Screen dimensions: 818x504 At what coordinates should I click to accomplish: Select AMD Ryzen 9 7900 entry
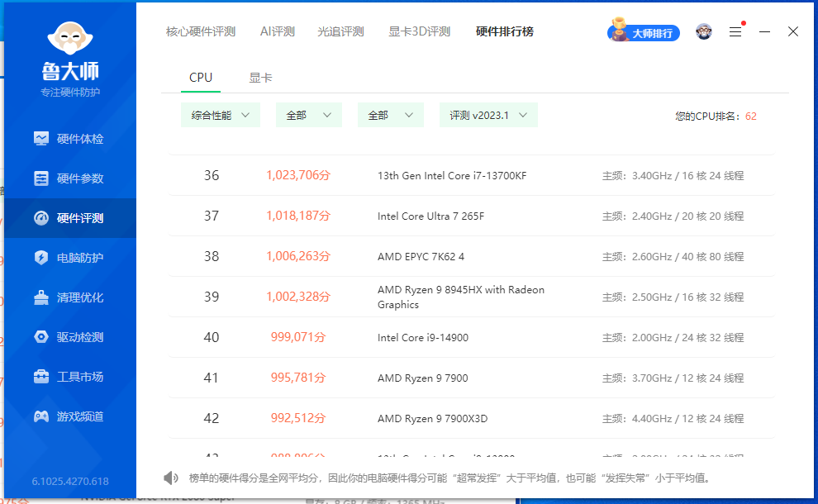472,378
